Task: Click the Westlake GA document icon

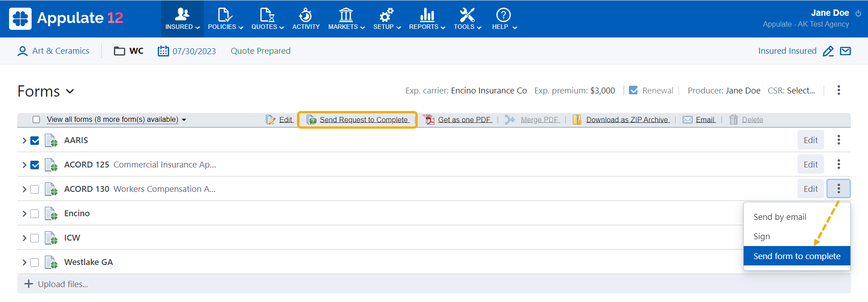Action: coord(51,262)
